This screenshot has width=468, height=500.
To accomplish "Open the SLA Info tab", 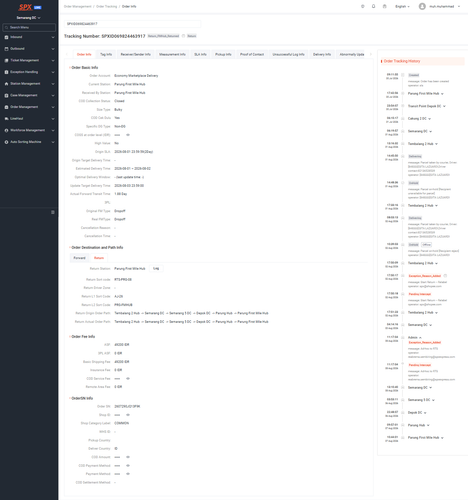I will click(200, 54).
